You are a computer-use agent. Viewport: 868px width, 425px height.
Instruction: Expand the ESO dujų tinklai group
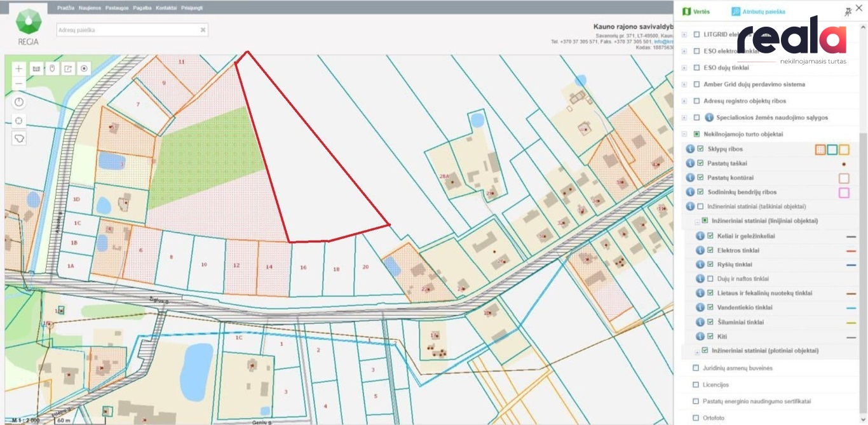coord(684,68)
